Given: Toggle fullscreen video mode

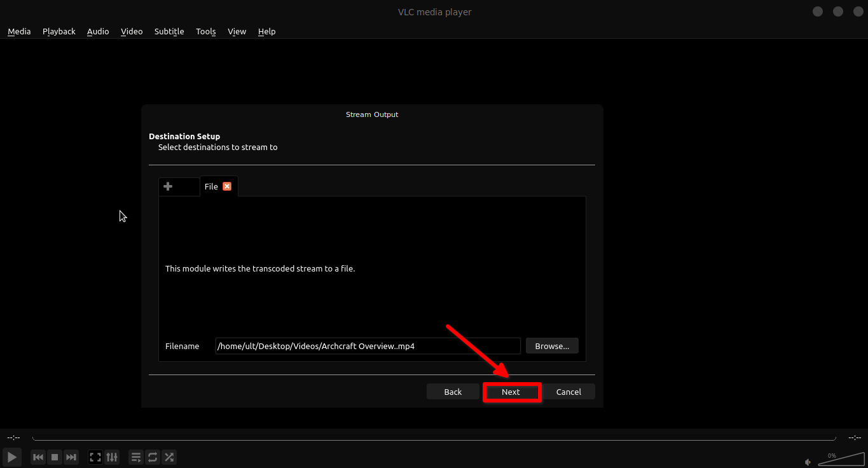Looking at the screenshot, I should (95, 457).
